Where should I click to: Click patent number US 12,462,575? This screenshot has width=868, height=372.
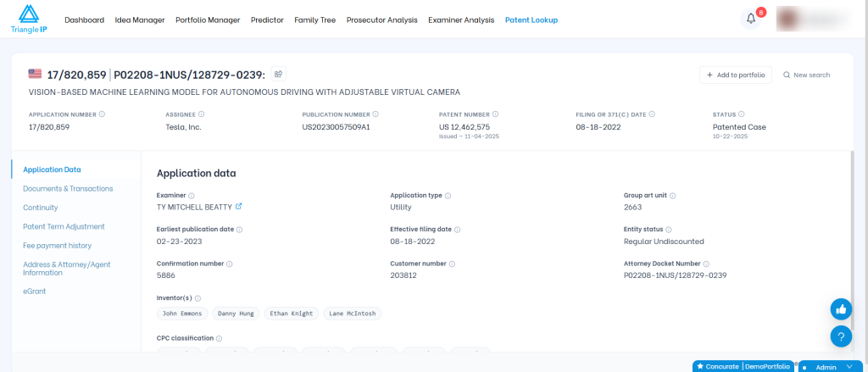464,127
